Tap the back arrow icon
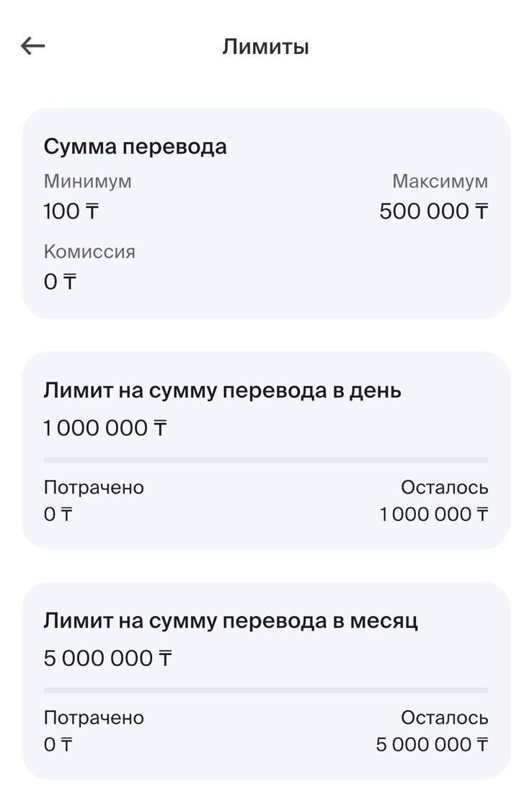532x811 pixels. pyautogui.click(x=33, y=47)
